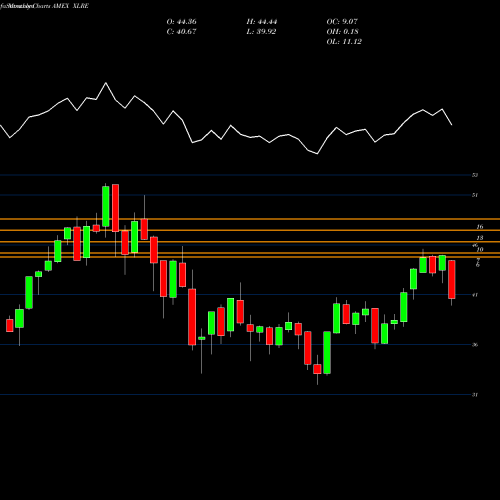The height and width of the screenshot is (500, 500).
Task: Click the close value C: 40.67
Action: pyautogui.click(x=181, y=32)
